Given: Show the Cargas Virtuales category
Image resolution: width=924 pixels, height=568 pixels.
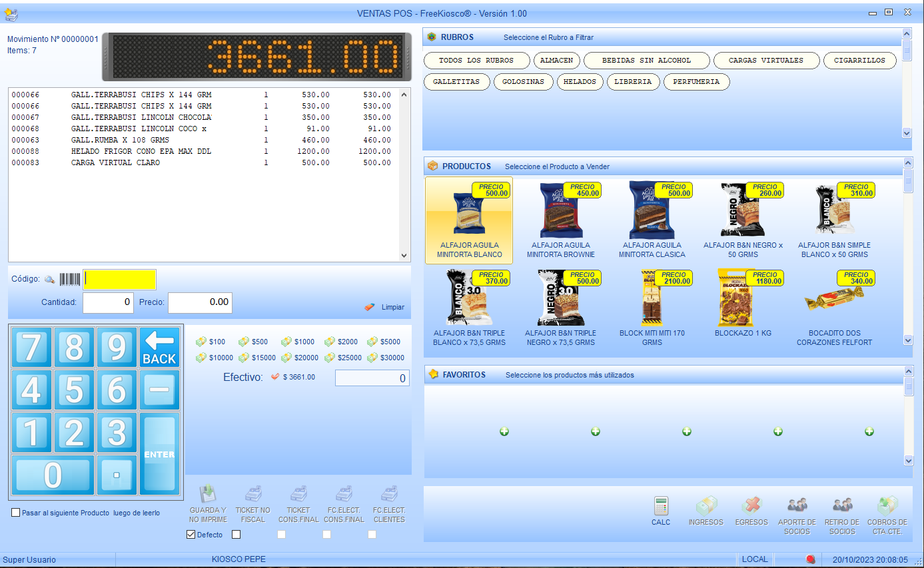Looking at the screenshot, I should point(766,61).
